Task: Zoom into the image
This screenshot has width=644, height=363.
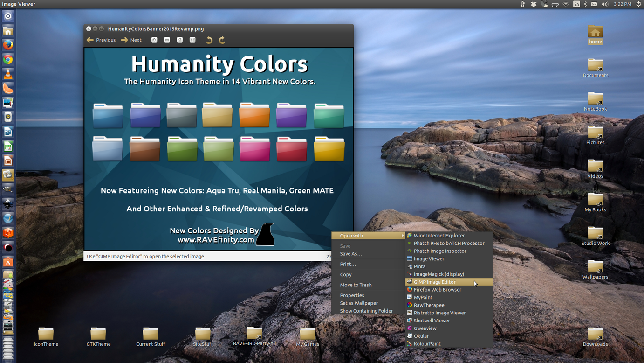Action: (154, 40)
